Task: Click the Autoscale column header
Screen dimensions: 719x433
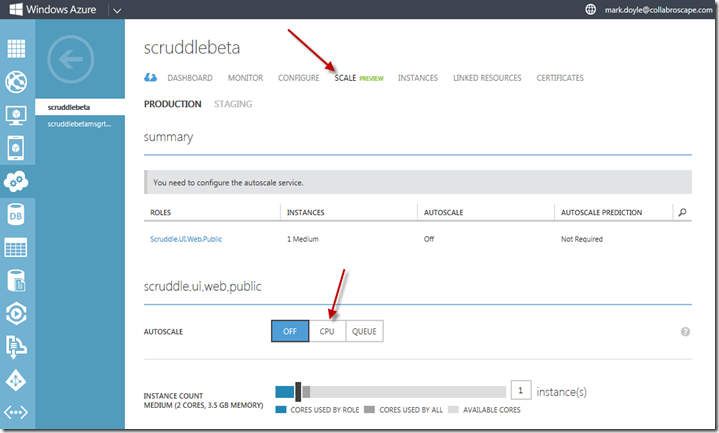Action: 443,212
